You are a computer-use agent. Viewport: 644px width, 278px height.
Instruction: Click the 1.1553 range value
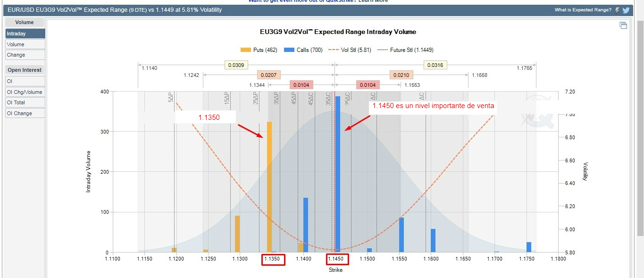[412, 85]
